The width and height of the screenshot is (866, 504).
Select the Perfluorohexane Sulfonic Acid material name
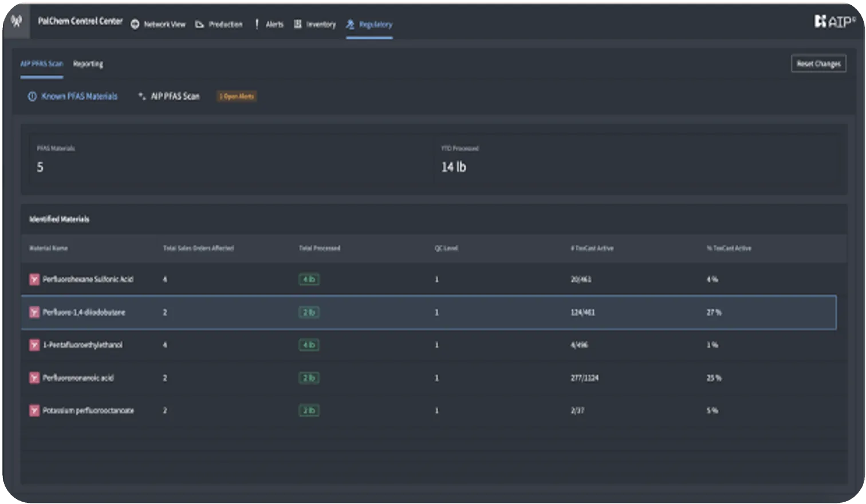pos(88,279)
